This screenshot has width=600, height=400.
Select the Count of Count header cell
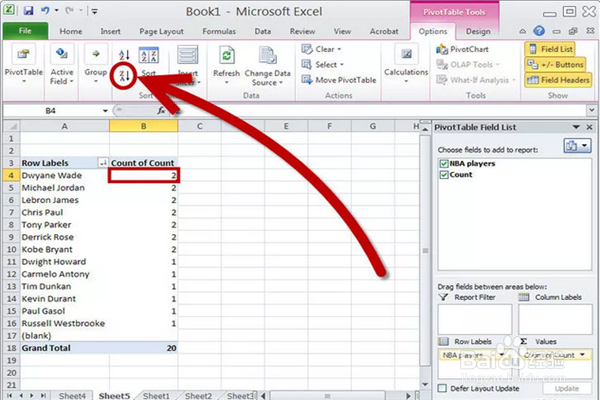coord(143,163)
